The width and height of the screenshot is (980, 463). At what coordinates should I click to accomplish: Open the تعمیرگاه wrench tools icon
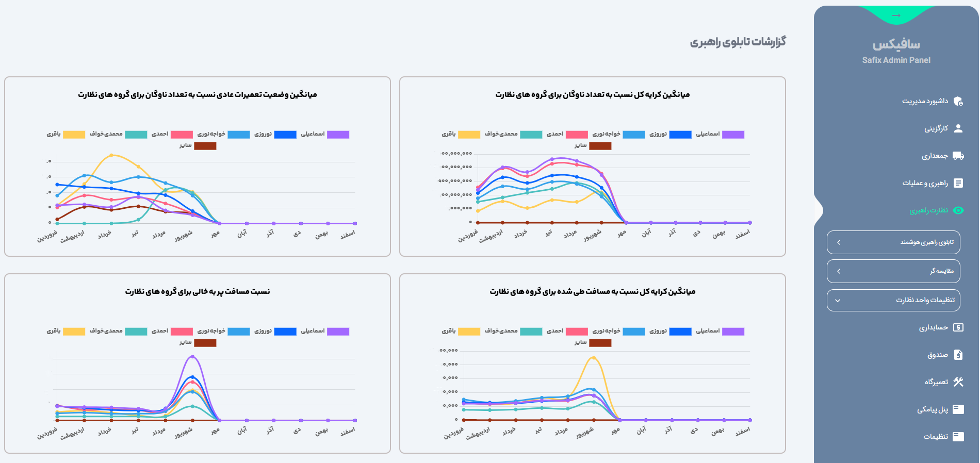pyautogui.click(x=958, y=382)
